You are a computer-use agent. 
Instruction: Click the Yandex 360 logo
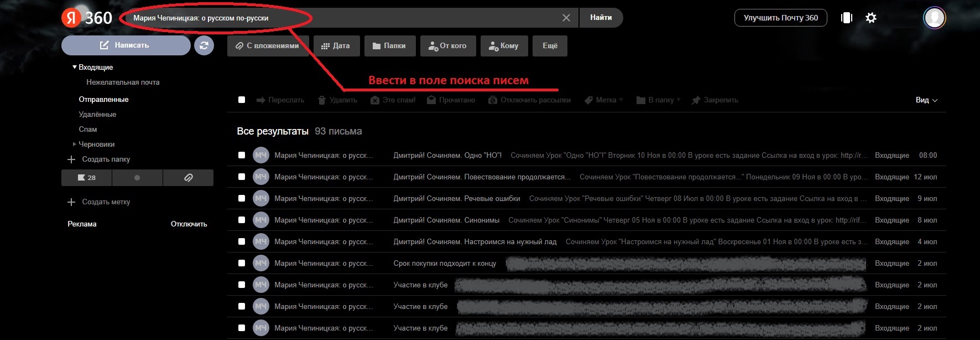[87, 18]
